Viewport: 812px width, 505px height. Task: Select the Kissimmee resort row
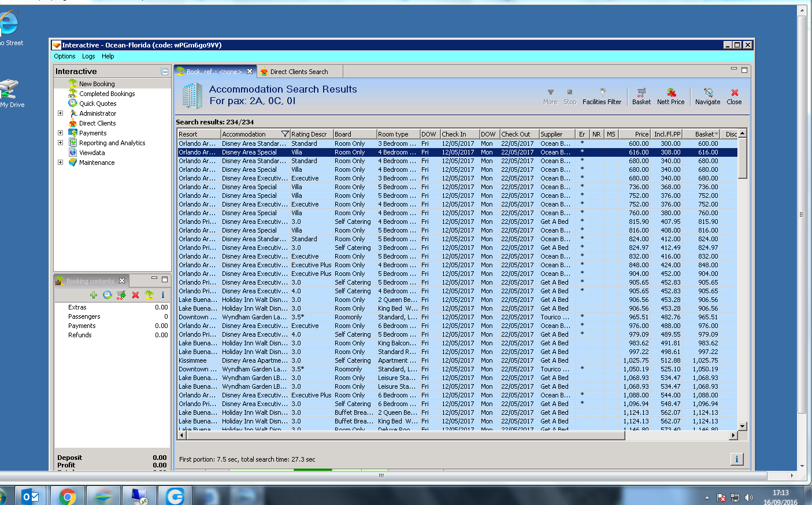[457, 360]
